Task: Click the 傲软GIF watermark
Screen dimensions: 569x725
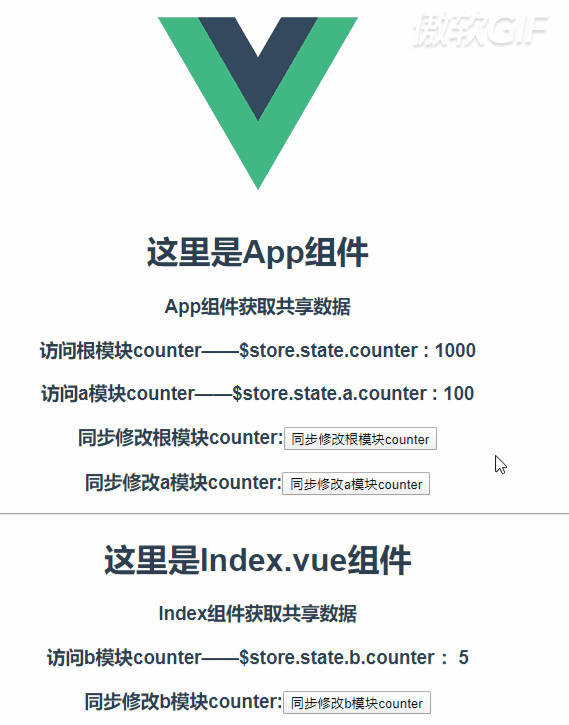Action: pos(480,31)
